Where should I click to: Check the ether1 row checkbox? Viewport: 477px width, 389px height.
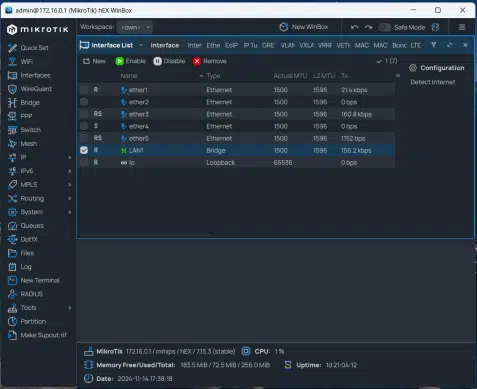pyautogui.click(x=84, y=90)
